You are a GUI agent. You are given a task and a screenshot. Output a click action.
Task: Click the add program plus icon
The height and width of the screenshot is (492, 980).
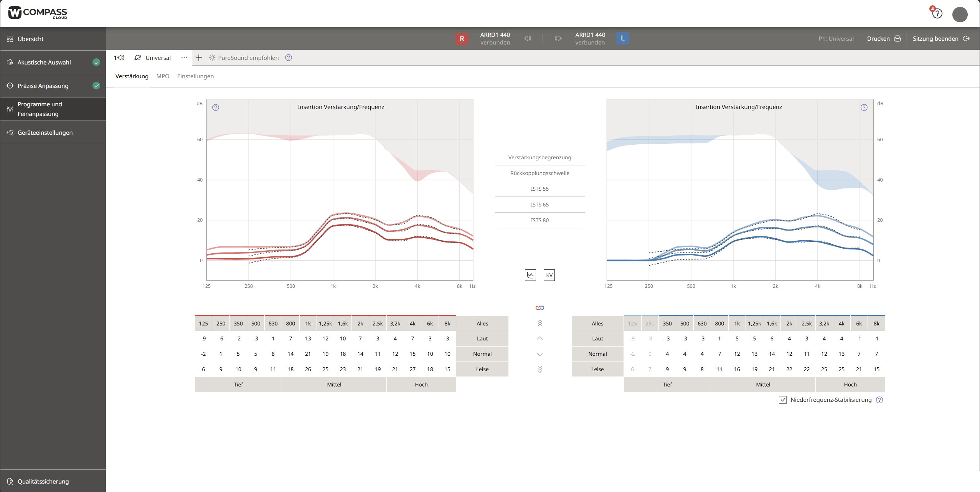click(199, 58)
